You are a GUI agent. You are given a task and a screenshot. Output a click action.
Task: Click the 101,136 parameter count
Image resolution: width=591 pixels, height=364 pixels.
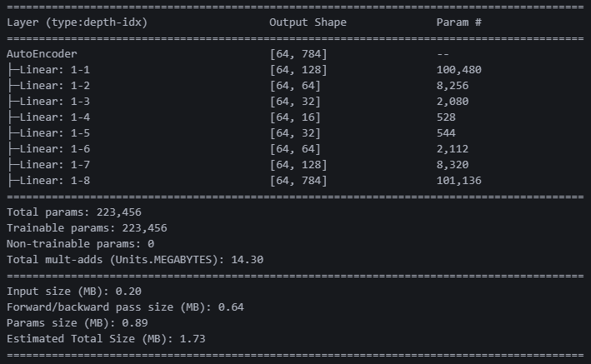tap(458, 181)
